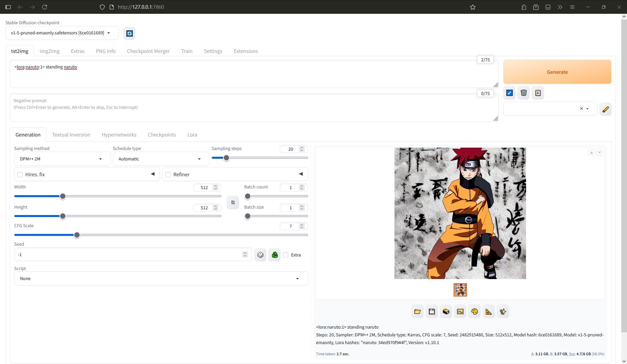The width and height of the screenshot is (627, 364).
Task: Click the Negative prompt text box
Action: point(254,108)
